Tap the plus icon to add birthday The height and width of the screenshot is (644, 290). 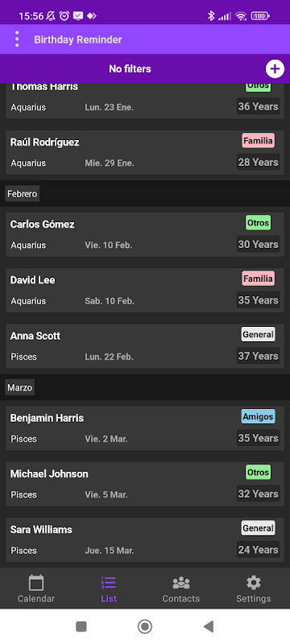275,68
